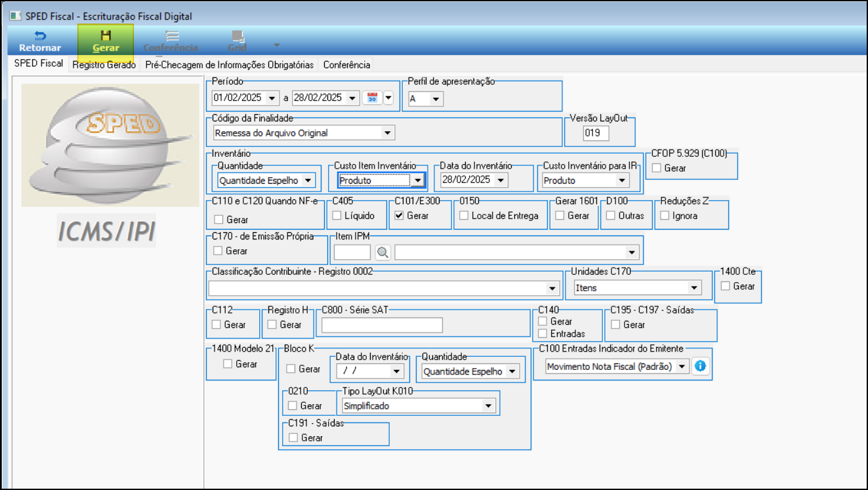Check Gerar in the Registro H group
Image resolution: width=868 pixels, height=490 pixels.
pyautogui.click(x=272, y=324)
